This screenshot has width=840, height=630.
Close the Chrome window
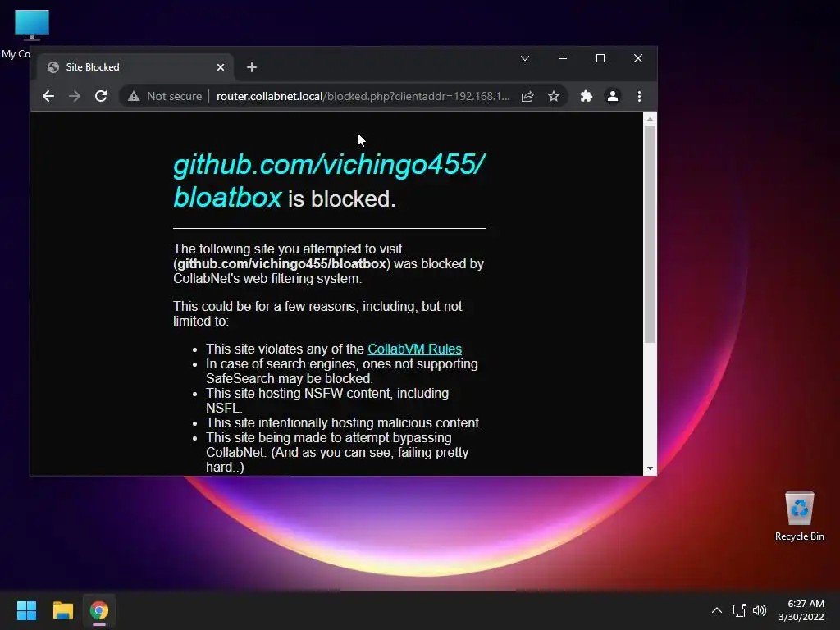638,58
